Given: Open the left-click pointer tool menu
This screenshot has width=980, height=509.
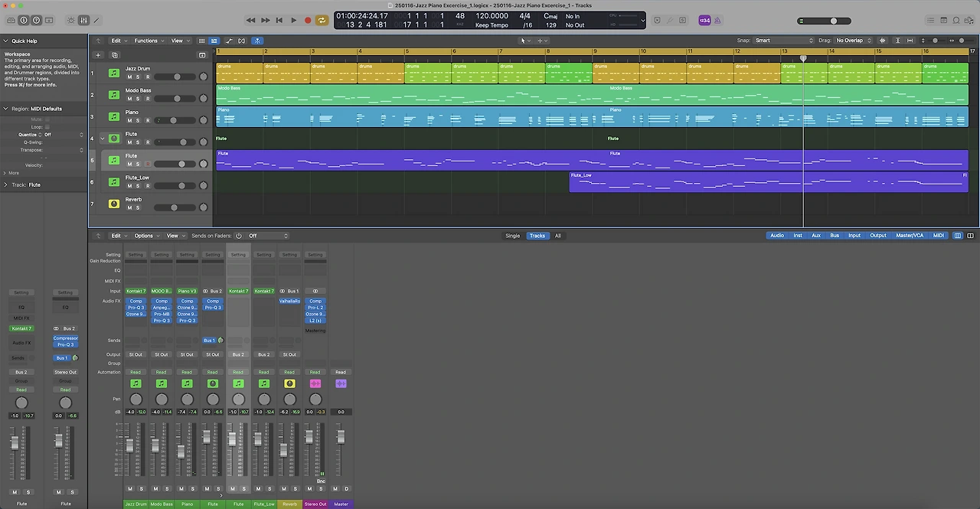Looking at the screenshot, I should 524,41.
